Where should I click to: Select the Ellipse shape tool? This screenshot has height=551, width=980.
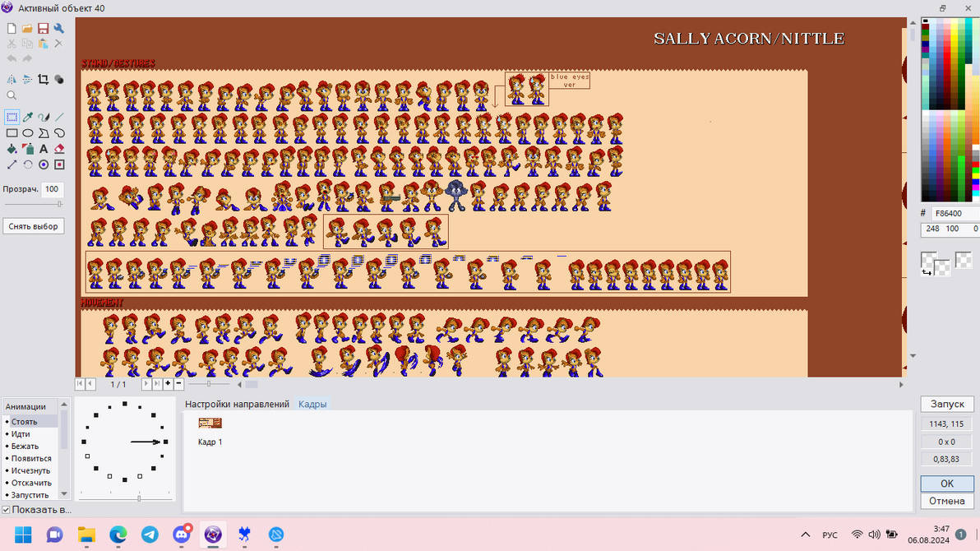27,133
